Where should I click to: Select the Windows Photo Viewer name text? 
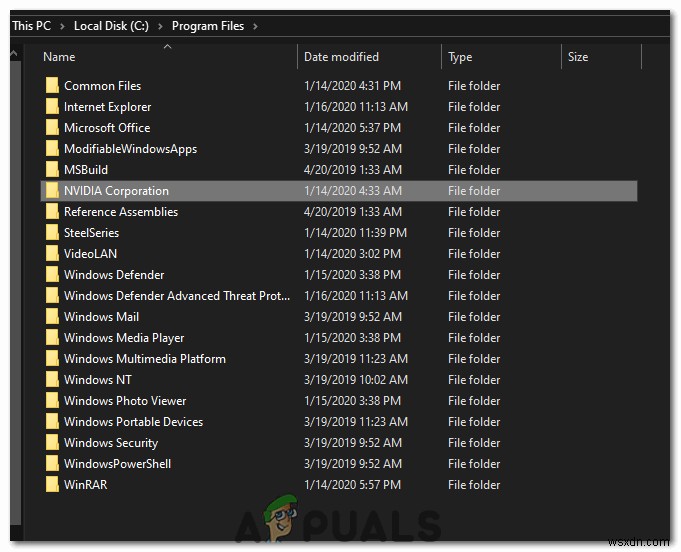(125, 401)
